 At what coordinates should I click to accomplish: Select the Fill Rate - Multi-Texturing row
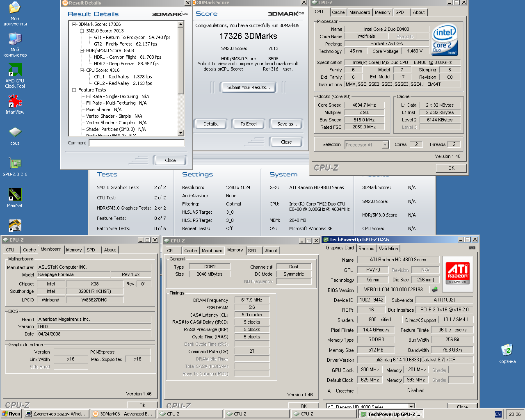116,103
